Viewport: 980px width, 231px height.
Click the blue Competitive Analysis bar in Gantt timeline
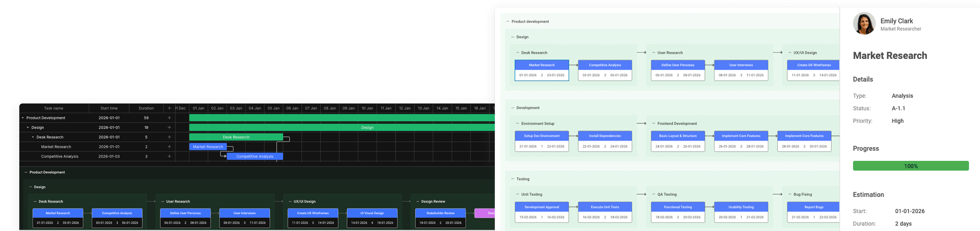tap(255, 156)
